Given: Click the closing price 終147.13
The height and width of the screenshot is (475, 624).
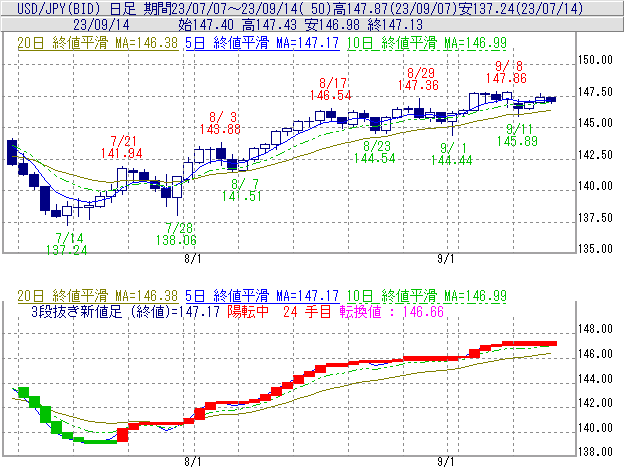Looking at the screenshot, I should tap(395, 25).
